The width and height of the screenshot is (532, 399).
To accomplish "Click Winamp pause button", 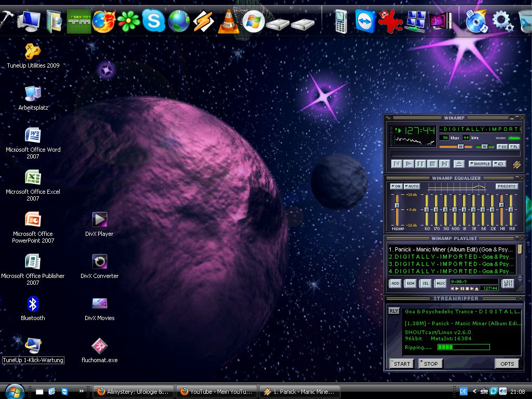I will point(420,164).
